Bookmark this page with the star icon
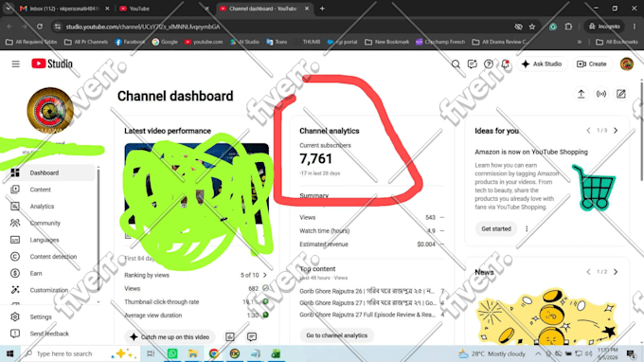The width and height of the screenshot is (644, 362). coord(532,27)
